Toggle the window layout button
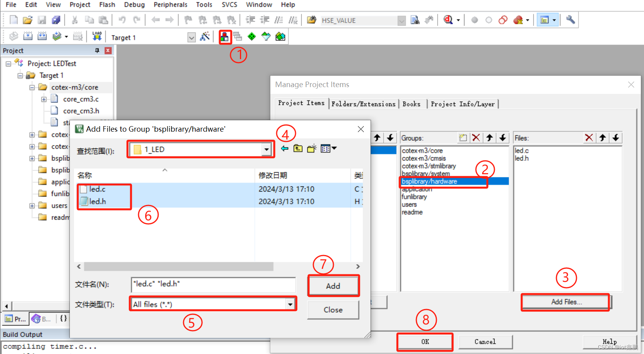Screen dimensions: 644x354 click(545, 20)
